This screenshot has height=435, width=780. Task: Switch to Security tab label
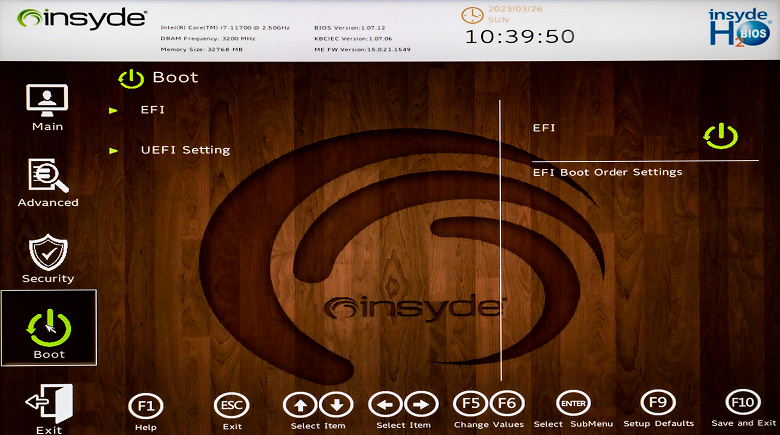(x=48, y=279)
